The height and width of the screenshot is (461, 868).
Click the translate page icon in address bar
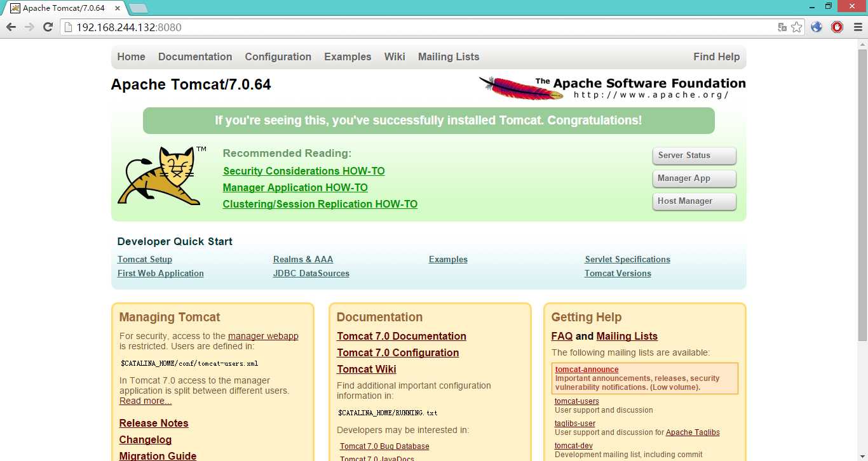783,27
